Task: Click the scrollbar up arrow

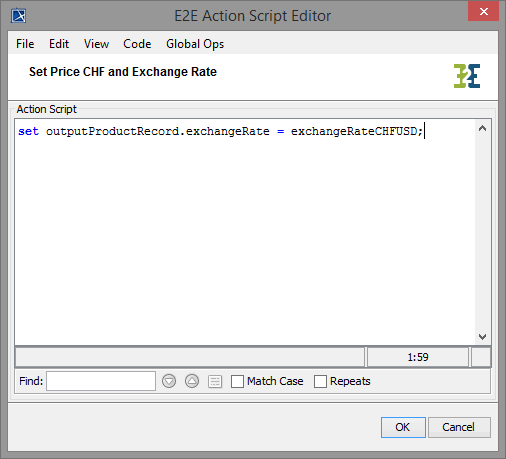Action: (482, 128)
